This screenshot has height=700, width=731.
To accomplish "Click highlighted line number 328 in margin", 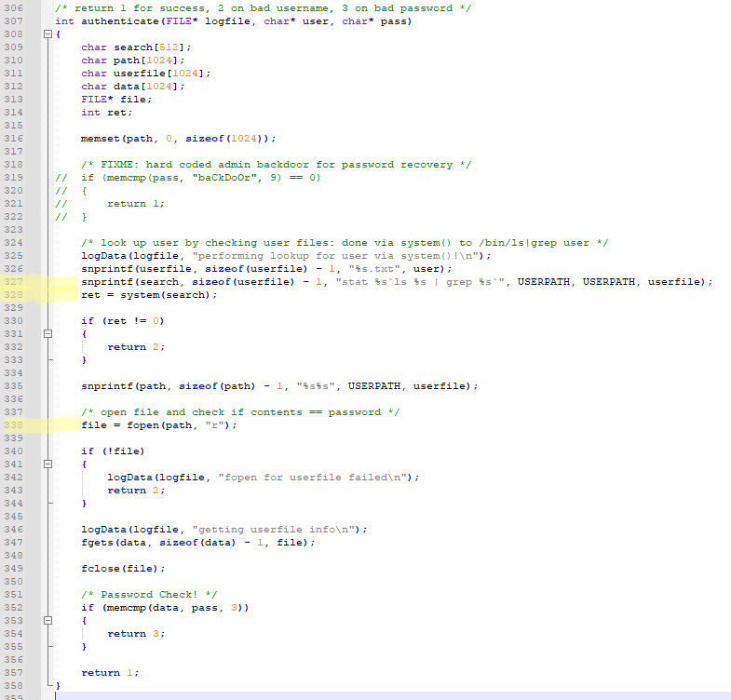I will [14, 294].
